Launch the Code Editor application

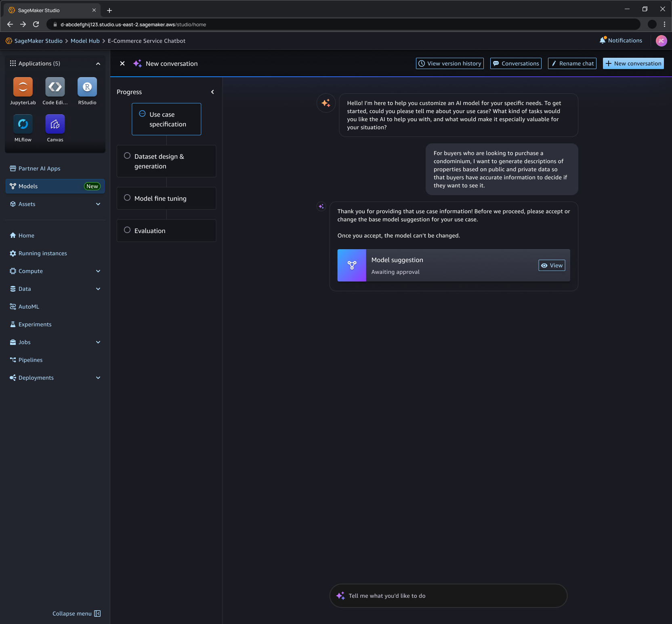[x=55, y=87]
